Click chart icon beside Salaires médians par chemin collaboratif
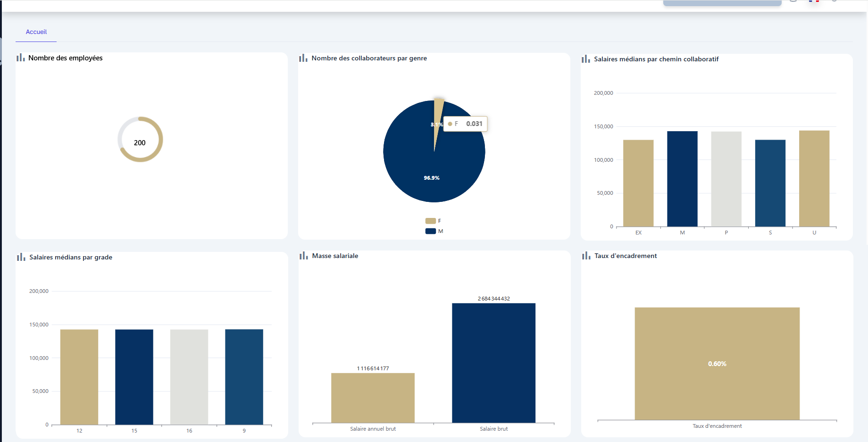Viewport: 868px width, 442px height. pos(586,59)
